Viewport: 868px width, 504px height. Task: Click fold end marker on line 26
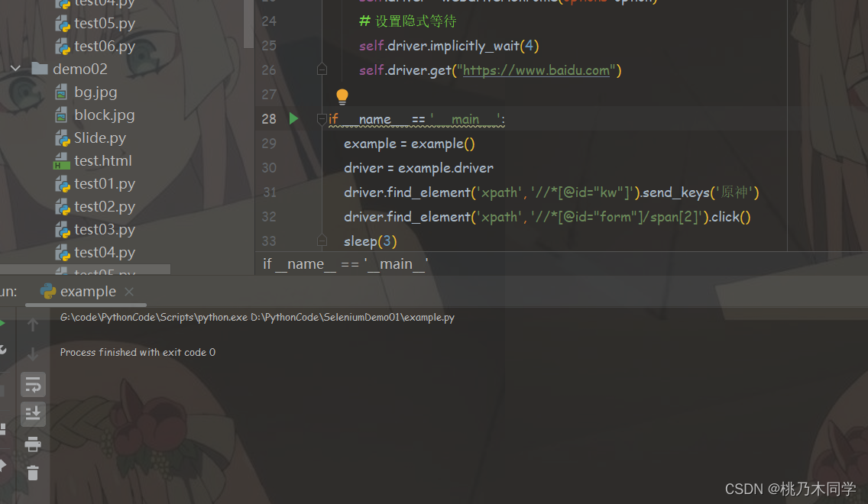(322, 69)
